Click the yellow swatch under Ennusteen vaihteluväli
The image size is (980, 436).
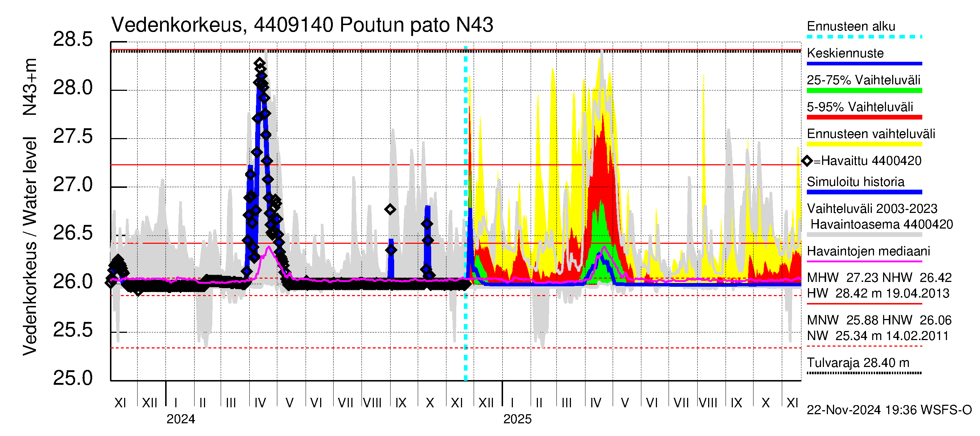tap(864, 144)
